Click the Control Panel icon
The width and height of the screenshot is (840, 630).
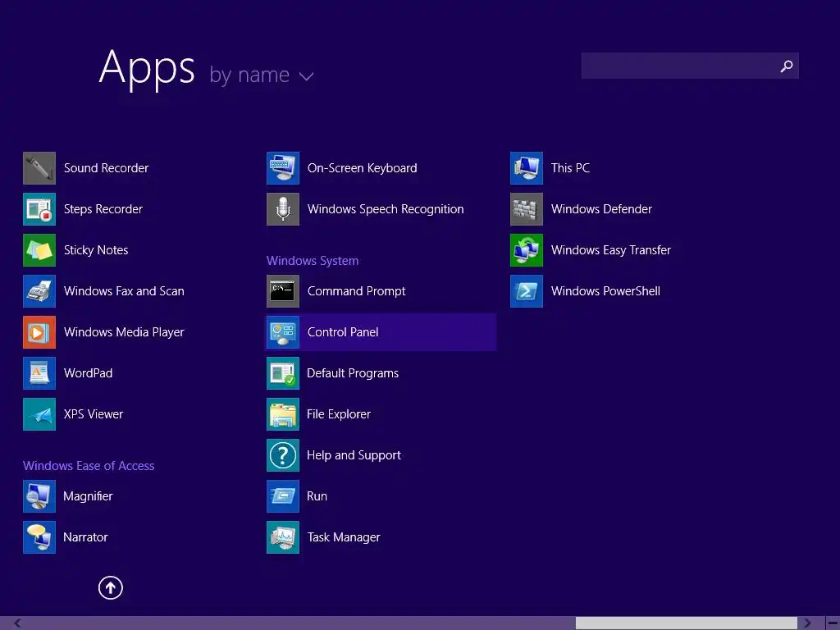pos(283,332)
